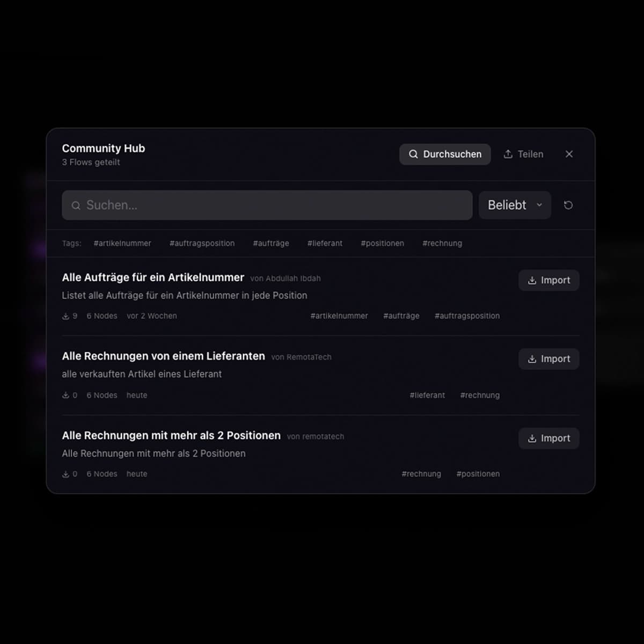The width and height of the screenshot is (644, 644).
Task: Select the share icon next to Teilen
Action: [508, 154]
